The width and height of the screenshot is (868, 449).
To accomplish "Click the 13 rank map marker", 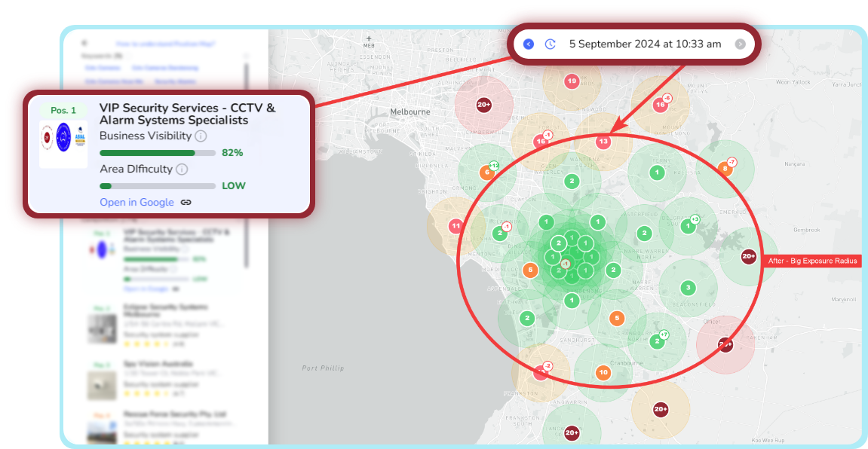I will 603,141.
